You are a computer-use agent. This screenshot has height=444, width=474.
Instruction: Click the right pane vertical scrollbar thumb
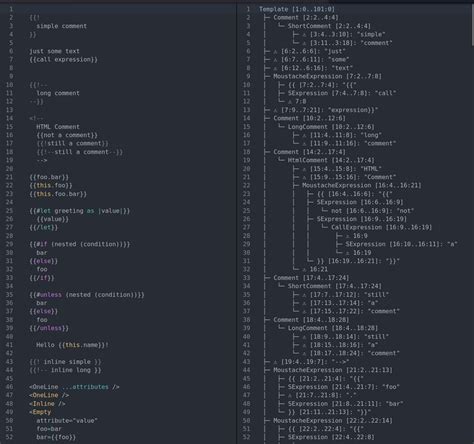[472, 24]
